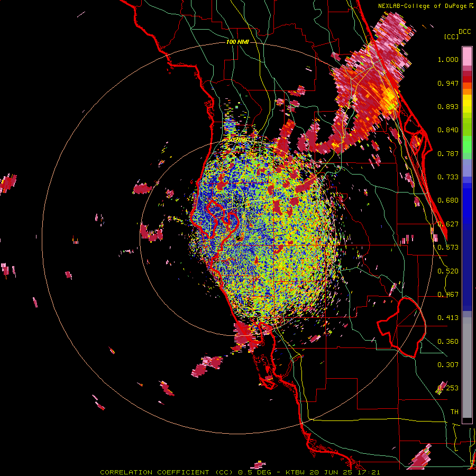The width and height of the screenshot is (476, 476).
Task: Click the 1.000 value on the color scale
Action: coord(448,59)
